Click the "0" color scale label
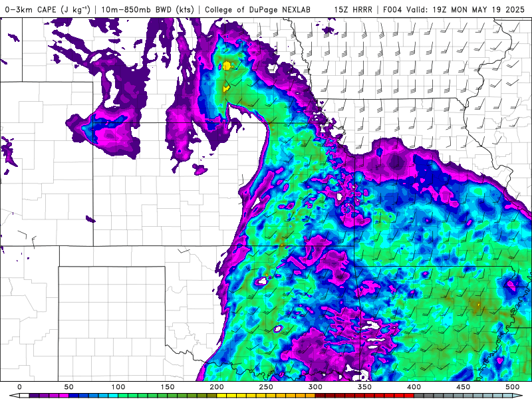Viewport: 532px width, 399px height. pyautogui.click(x=19, y=387)
